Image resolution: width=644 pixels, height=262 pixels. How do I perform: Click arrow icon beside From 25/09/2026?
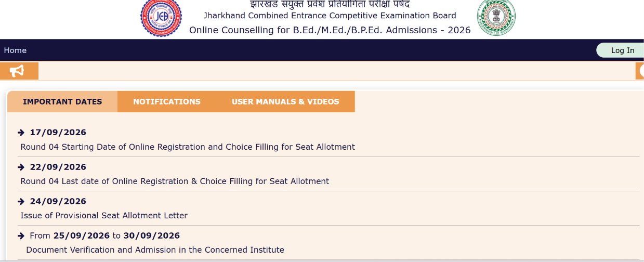tap(21, 236)
